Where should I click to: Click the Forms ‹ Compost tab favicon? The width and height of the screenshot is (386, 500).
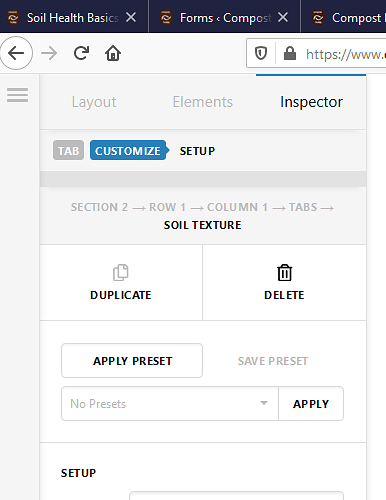click(166, 18)
